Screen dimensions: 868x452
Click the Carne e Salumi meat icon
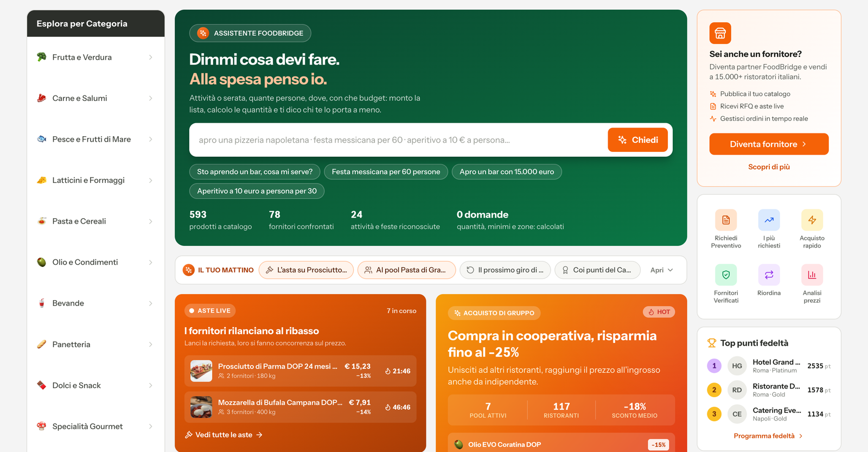tap(42, 98)
